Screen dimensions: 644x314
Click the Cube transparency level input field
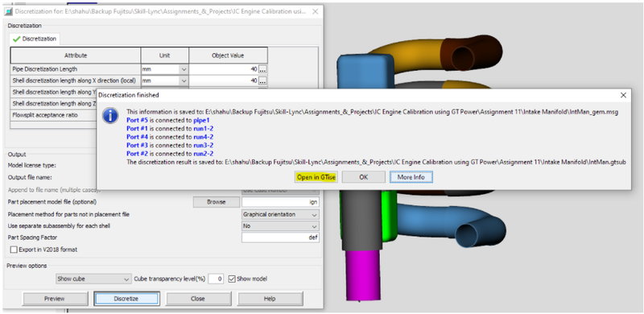click(216, 279)
